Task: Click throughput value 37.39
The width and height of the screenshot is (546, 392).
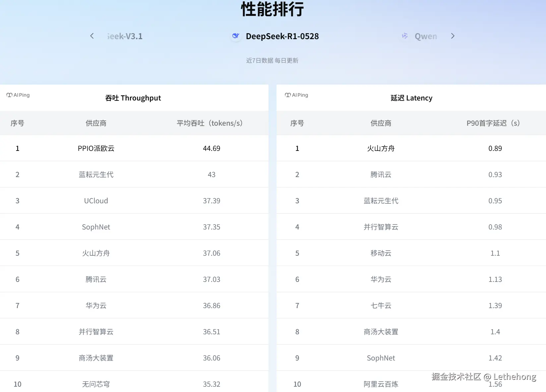Action: 212,201
